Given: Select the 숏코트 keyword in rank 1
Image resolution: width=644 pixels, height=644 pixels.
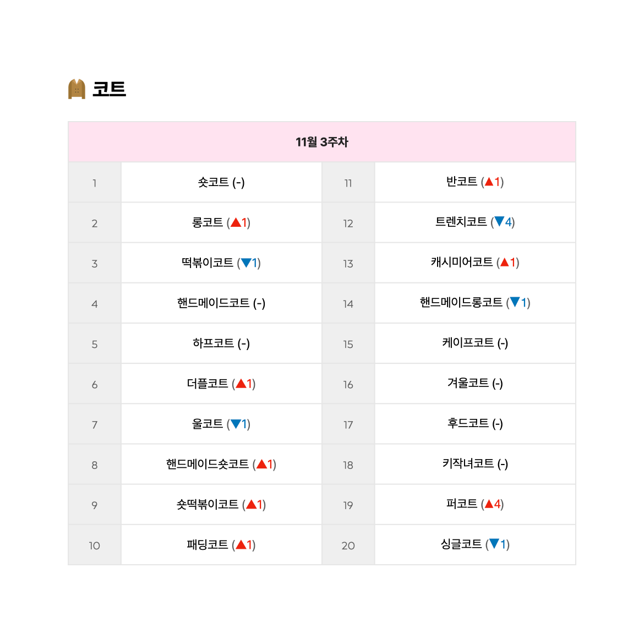Looking at the screenshot, I should [x=213, y=182].
